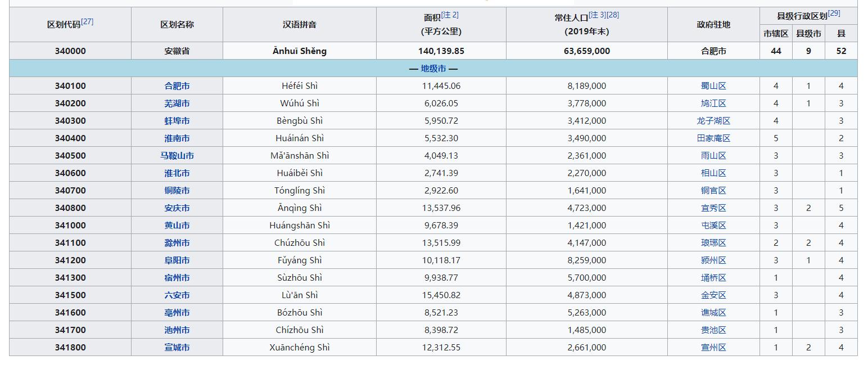Open the 淮北市 city link
This screenshot has height=369, width=868.
coord(177,173)
